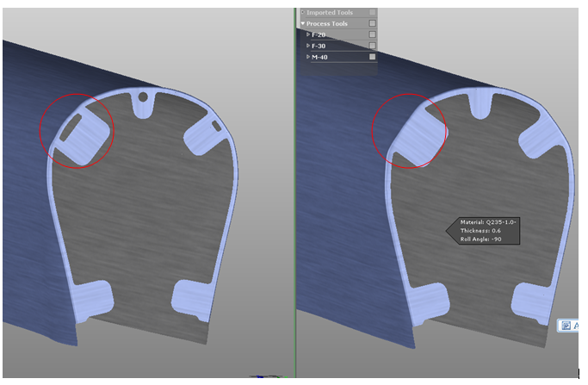Expand the F-30 tool node

click(x=308, y=46)
